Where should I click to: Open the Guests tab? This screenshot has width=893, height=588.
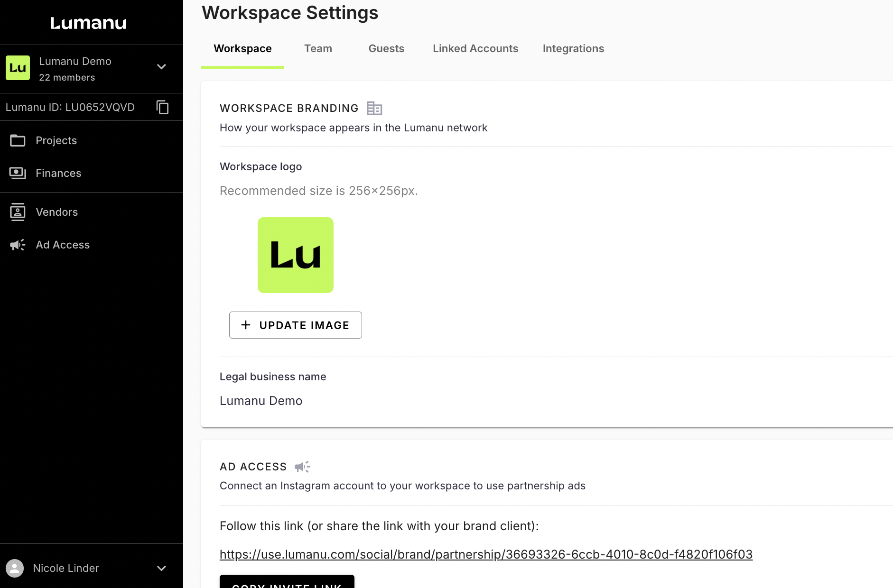click(x=386, y=48)
